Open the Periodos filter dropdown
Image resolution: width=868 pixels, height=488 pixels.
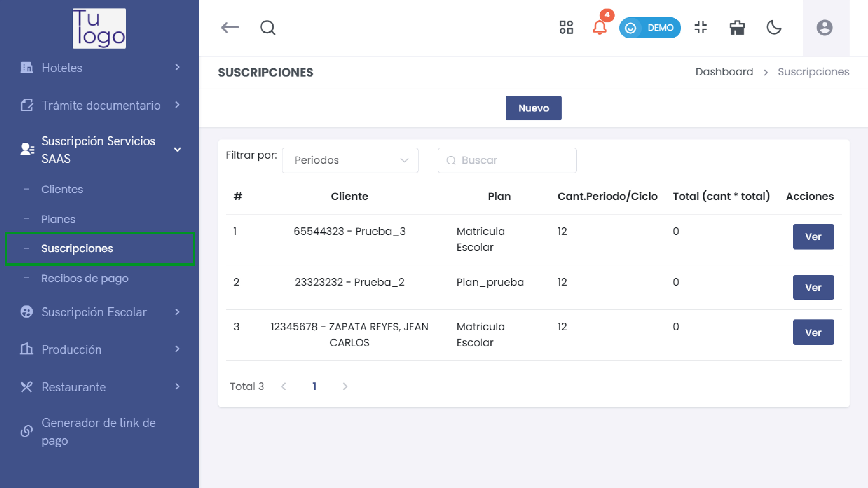349,160
